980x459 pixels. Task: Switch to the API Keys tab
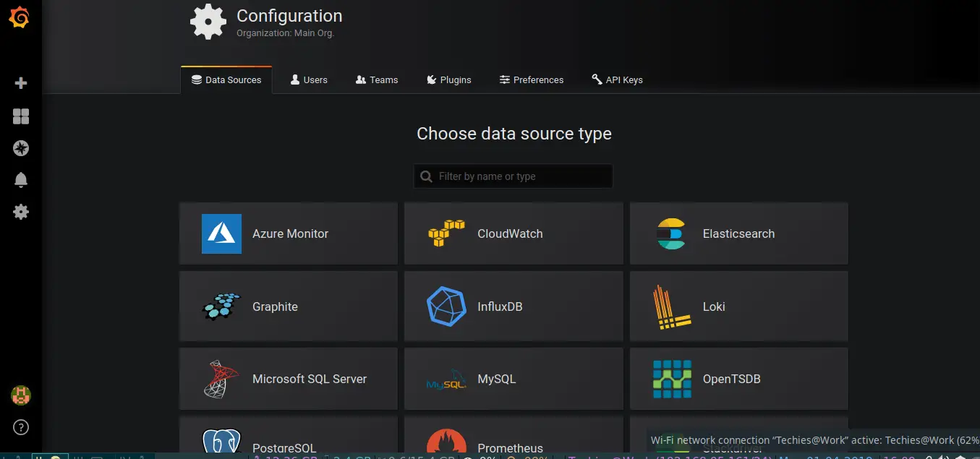pyautogui.click(x=616, y=80)
